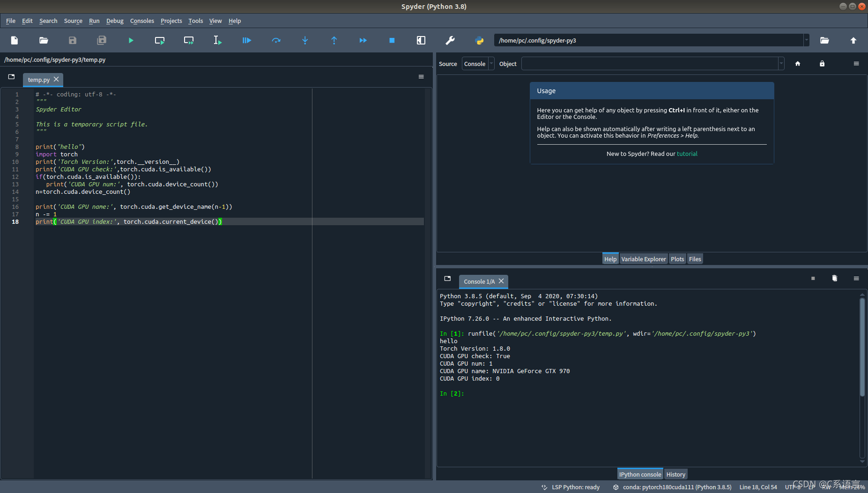Step into function debug icon
Image resolution: width=868 pixels, height=493 pixels.
click(x=305, y=40)
